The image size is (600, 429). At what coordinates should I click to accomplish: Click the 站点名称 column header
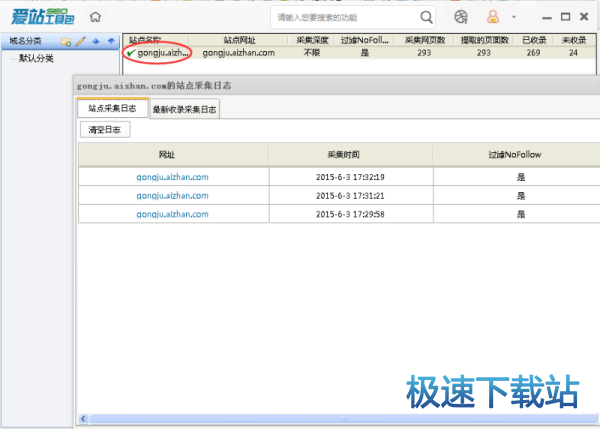(x=156, y=40)
